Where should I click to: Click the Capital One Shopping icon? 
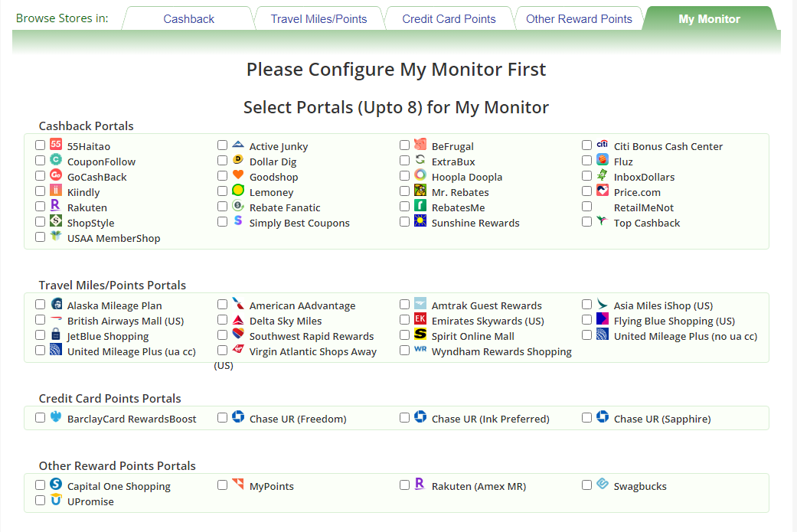click(x=56, y=485)
